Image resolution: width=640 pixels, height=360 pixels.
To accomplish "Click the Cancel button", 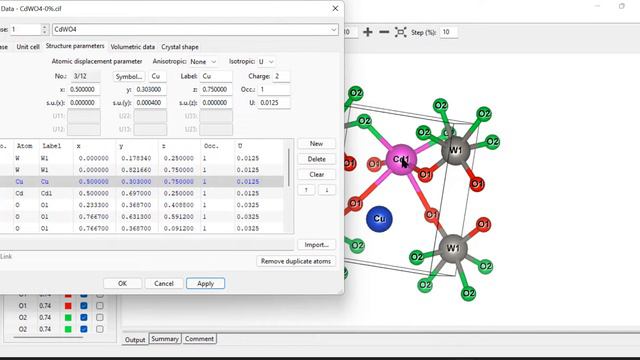I will click(164, 283).
